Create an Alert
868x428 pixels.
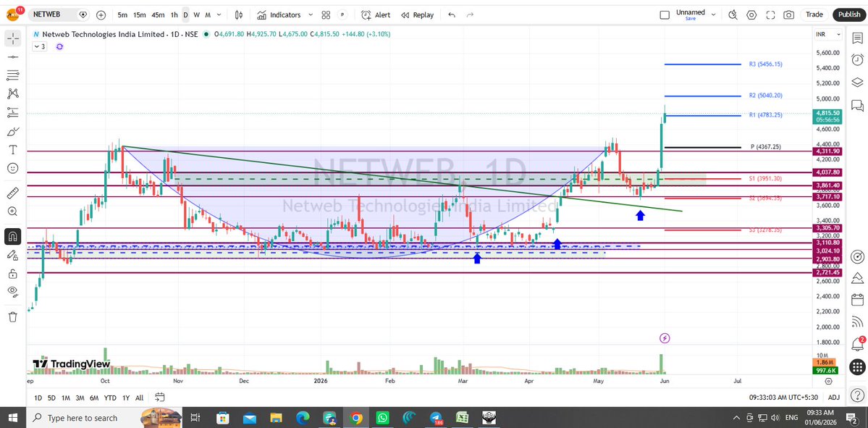point(376,15)
